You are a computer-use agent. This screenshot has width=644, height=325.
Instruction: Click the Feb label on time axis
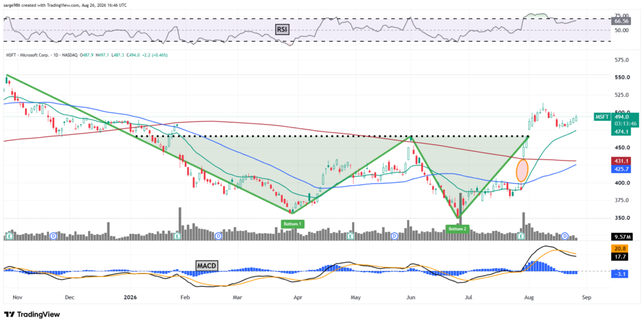[x=185, y=297]
